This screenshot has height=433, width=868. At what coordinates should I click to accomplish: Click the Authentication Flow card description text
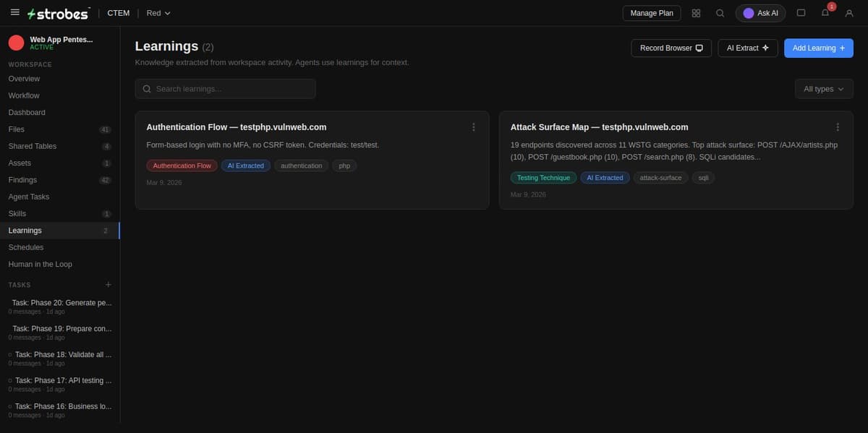coord(263,145)
